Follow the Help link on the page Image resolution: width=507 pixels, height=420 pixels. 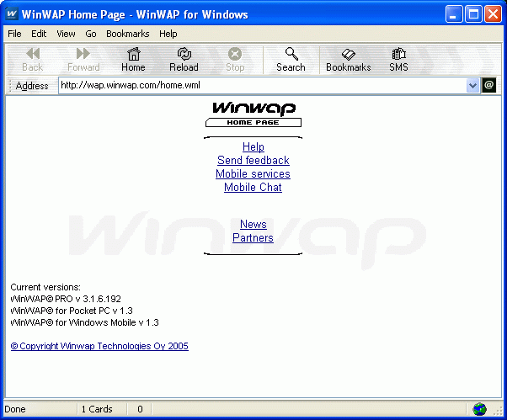tap(253, 146)
